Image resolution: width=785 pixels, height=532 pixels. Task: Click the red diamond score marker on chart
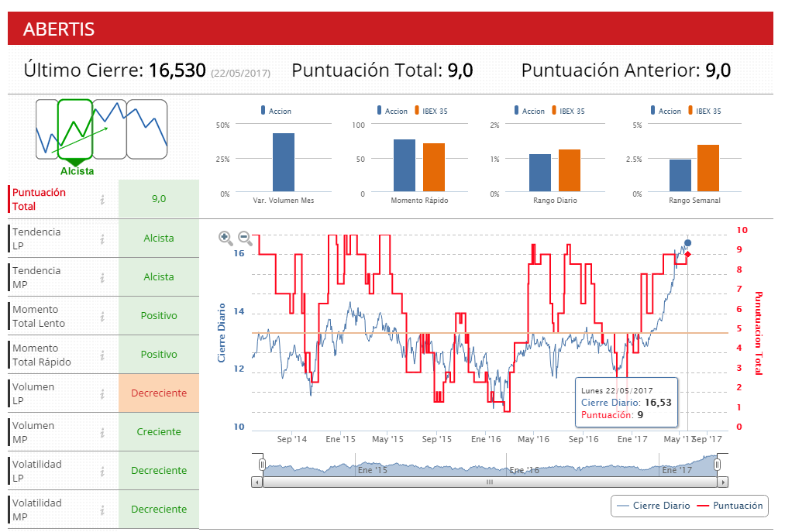[x=687, y=255]
